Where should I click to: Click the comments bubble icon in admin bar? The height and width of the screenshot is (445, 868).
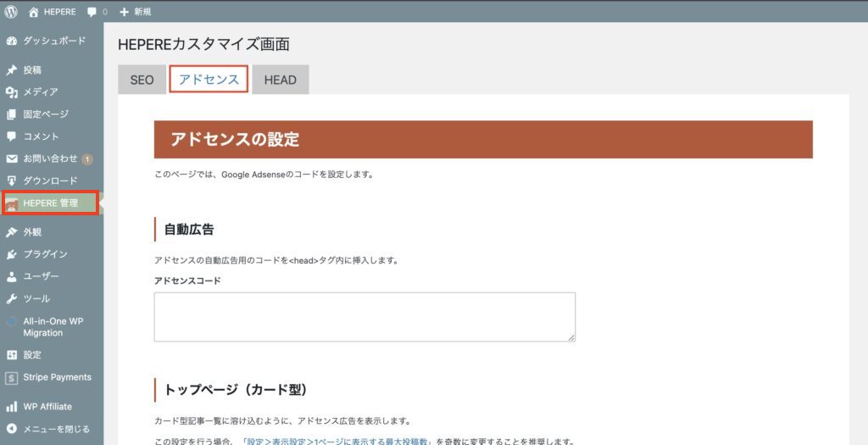point(92,12)
